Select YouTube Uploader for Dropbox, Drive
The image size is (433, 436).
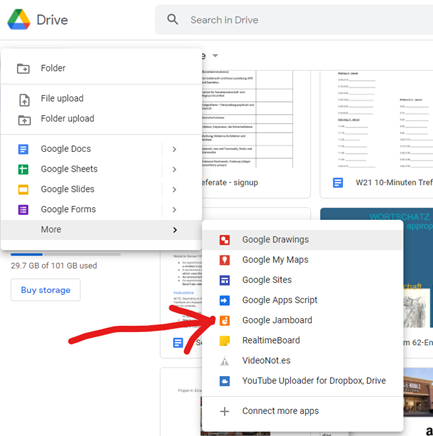302,381
